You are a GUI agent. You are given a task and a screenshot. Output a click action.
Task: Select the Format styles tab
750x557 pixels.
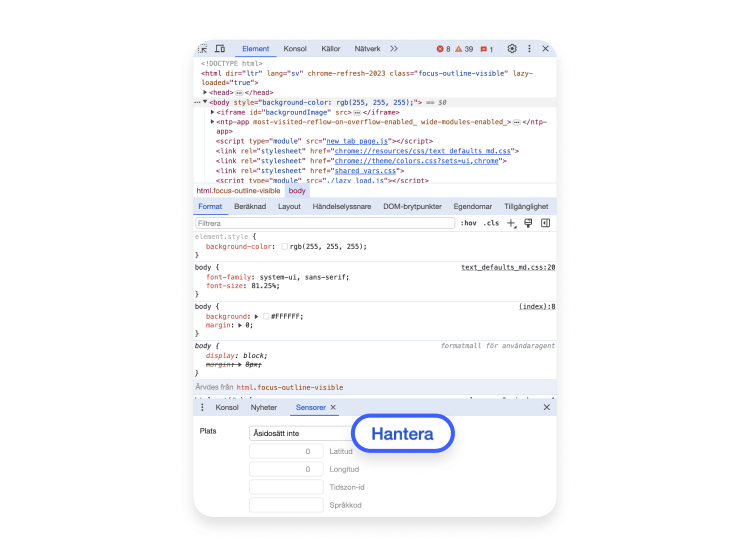(210, 207)
